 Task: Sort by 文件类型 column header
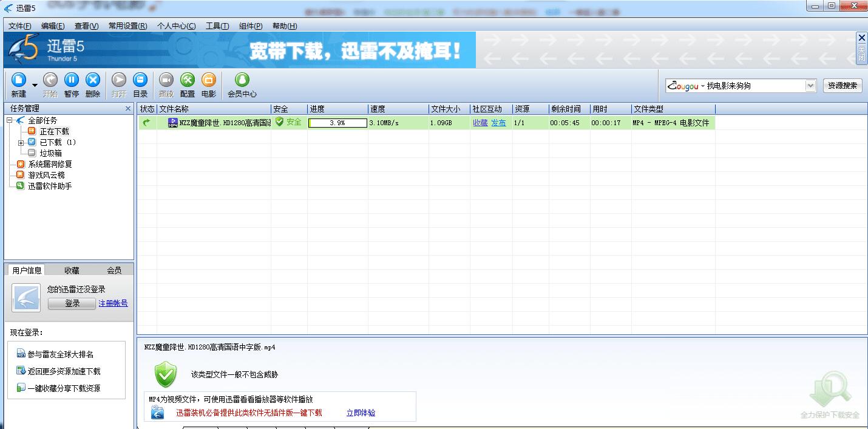pos(673,109)
